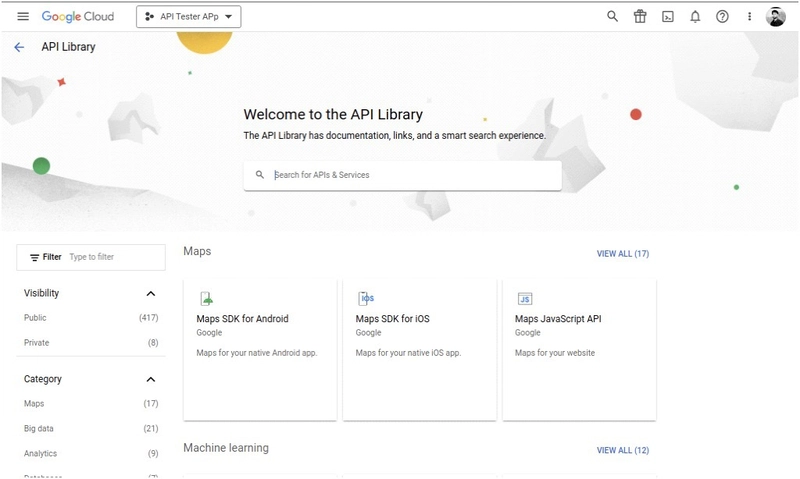Activate Cloud Shell terminal icon
This screenshot has height=479, width=800.
[667, 17]
